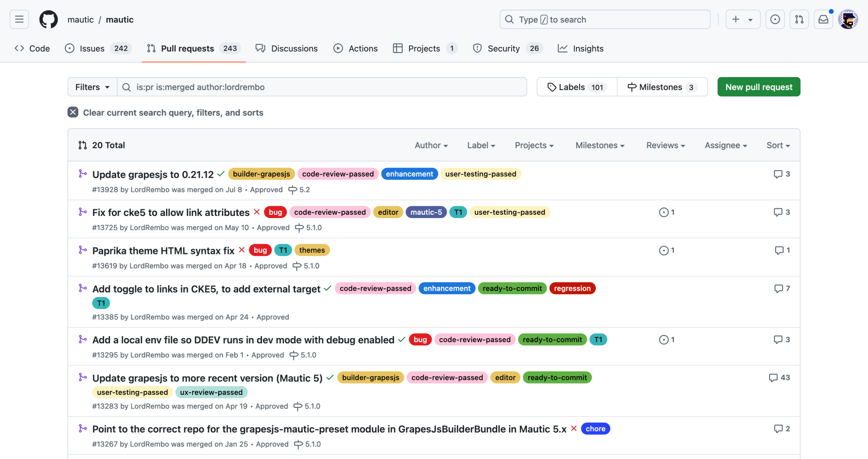Open the create new plus menu
868x459 pixels.
click(743, 19)
